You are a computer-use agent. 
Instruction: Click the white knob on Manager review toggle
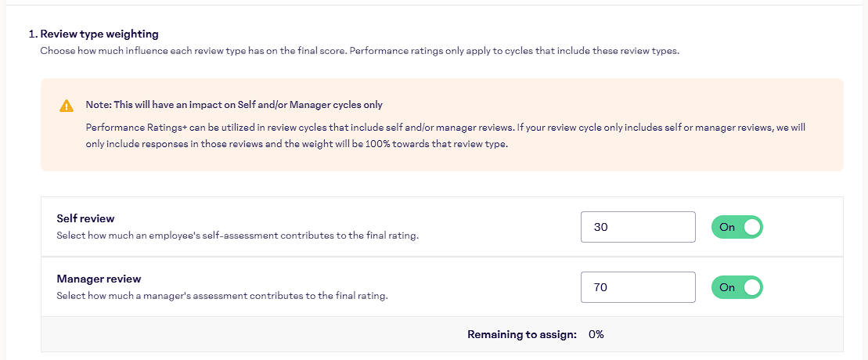point(752,287)
